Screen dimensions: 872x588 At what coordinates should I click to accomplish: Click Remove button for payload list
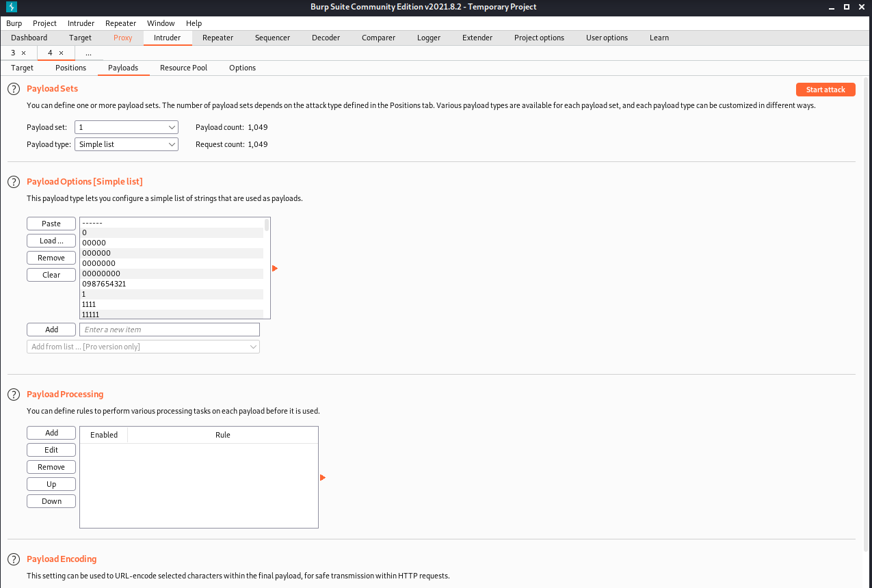point(51,258)
